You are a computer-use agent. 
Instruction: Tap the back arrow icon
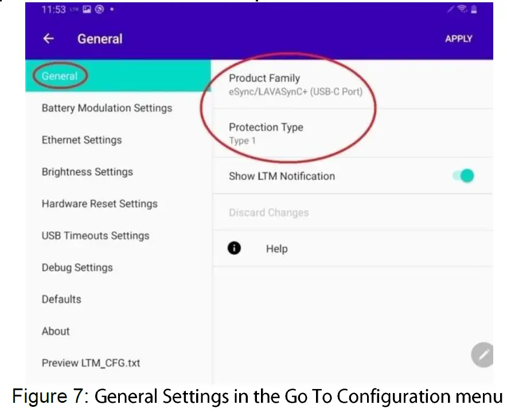pyautogui.click(x=49, y=39)
